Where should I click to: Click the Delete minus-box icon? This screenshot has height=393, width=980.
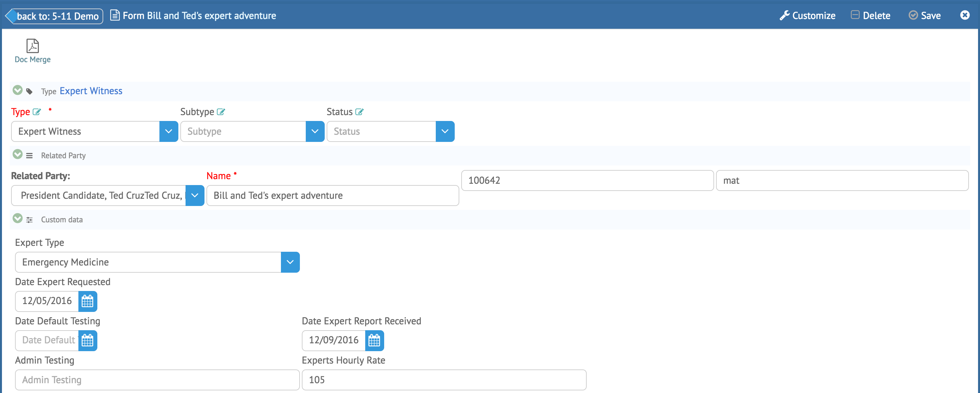[x=855, y=15]
